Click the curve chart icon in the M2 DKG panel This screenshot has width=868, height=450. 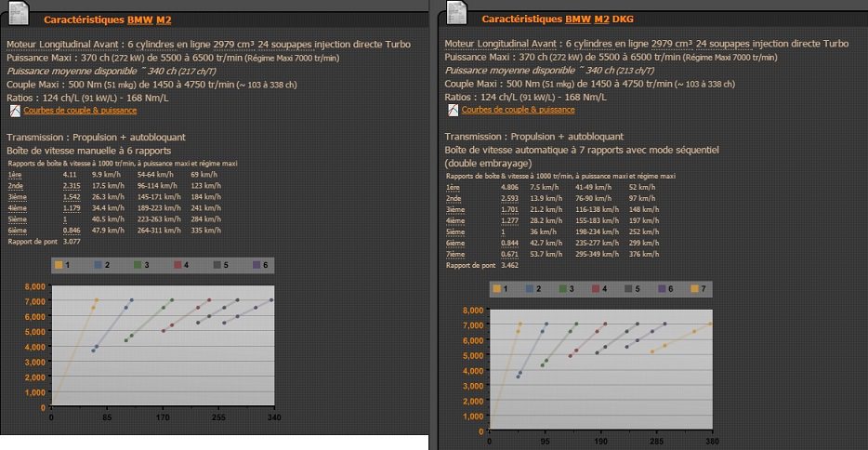coord(453,110)
